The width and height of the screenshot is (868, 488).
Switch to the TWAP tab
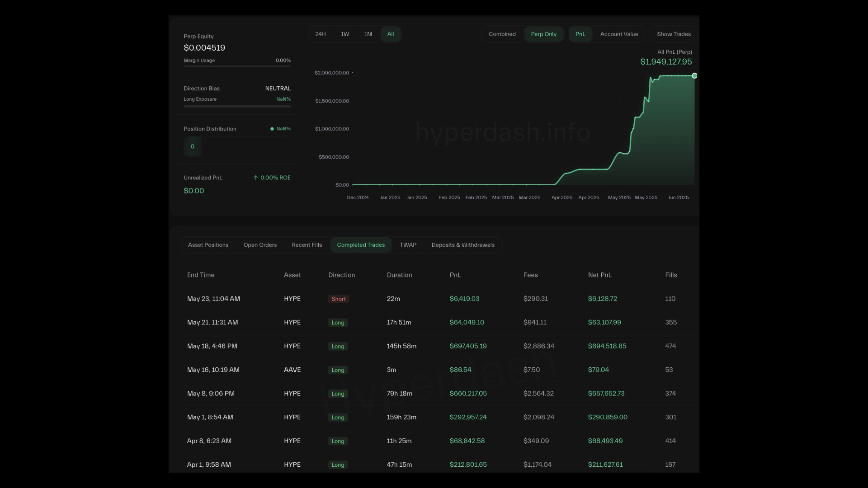coord(408,245)
